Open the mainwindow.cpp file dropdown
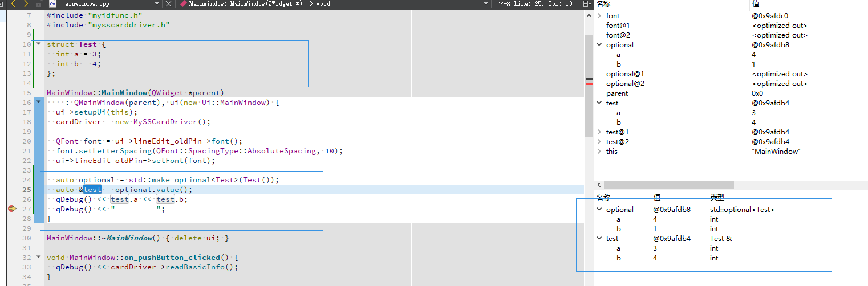The height and width of the screenshot is (286, 868). point(156,4)
